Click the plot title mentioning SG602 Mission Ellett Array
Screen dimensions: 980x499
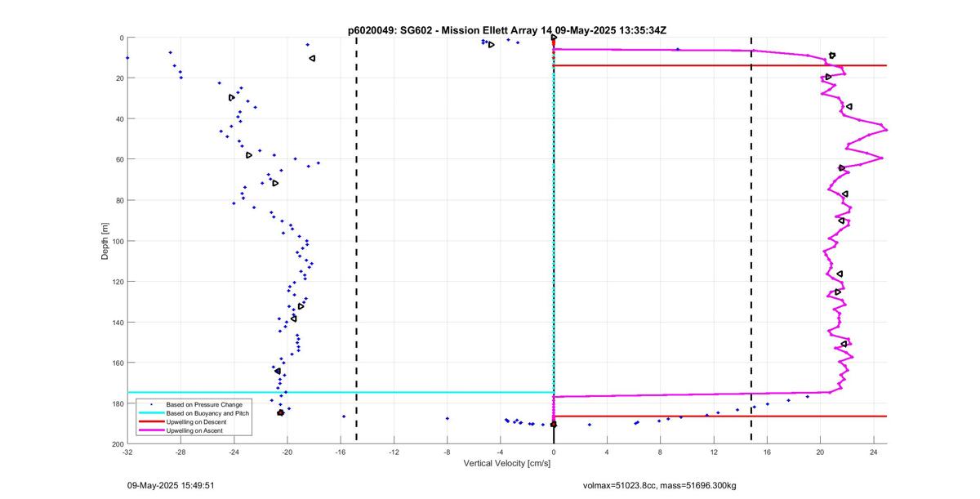pyautogui.click(x=507, y=30)
